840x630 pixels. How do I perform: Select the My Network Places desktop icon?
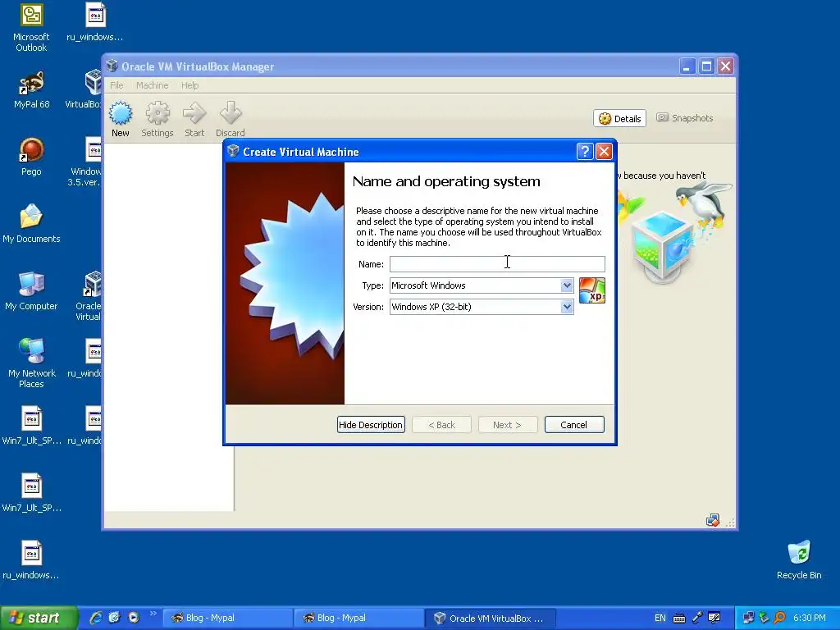pos(31,363)
